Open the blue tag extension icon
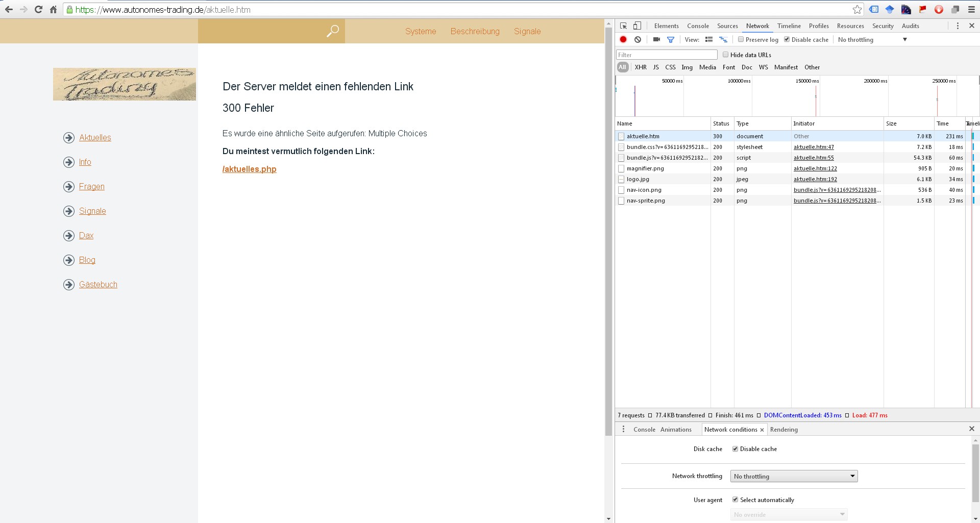The height and width of the screenshot is (523, 980). [x=874, y=10]
